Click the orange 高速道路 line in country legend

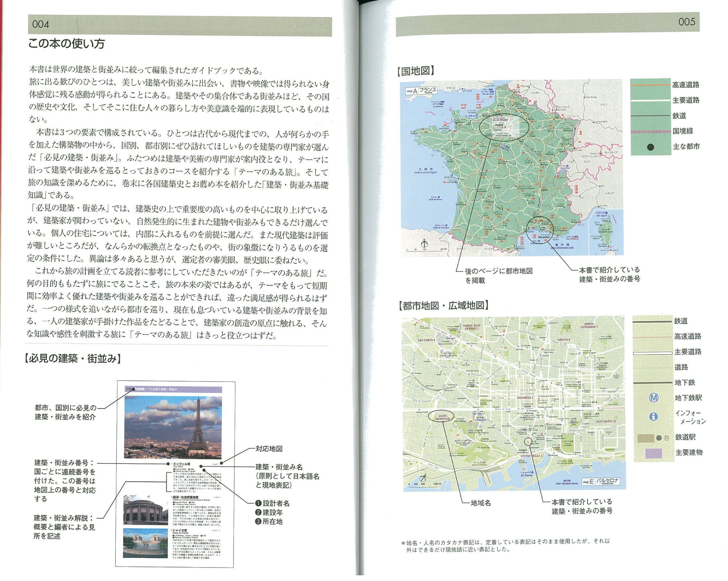click(651, 85)
